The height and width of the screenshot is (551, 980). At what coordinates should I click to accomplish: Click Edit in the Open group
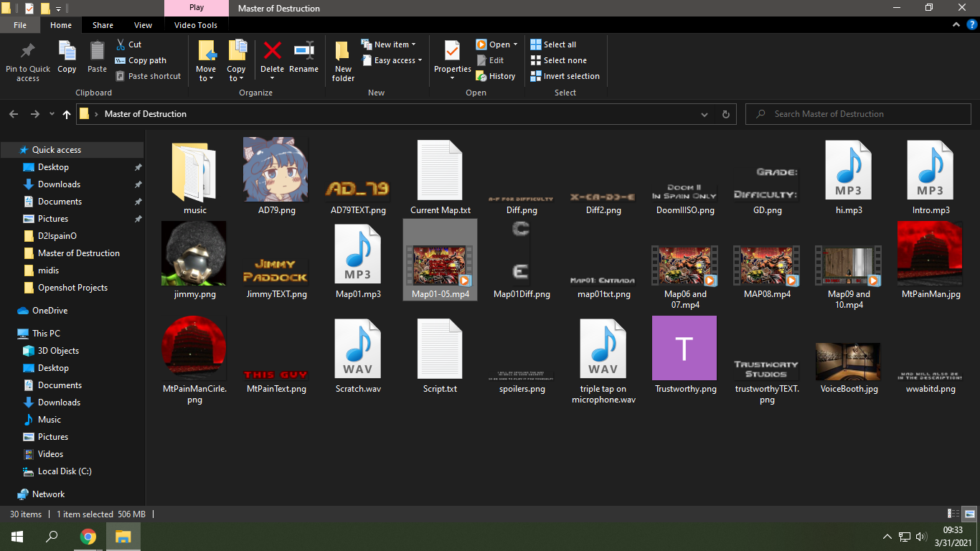[x=490, y=60]
